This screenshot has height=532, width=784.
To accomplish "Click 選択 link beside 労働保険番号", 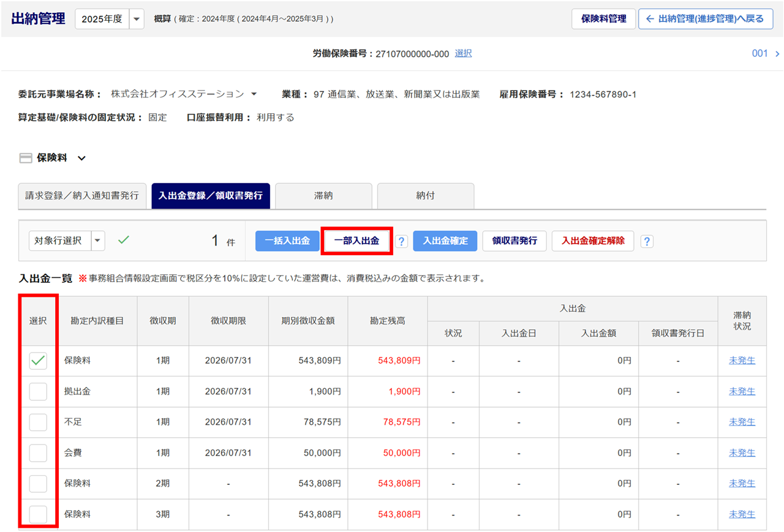I will 463,53.
